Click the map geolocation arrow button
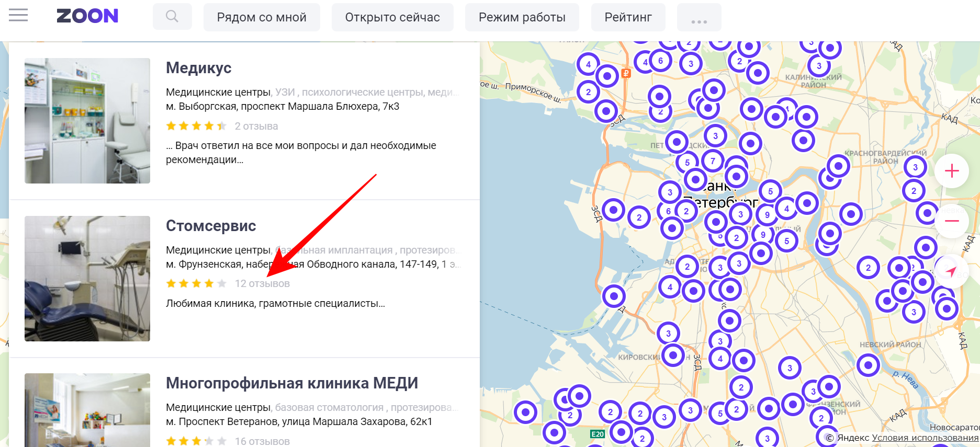Viewport: 980px width, 447px height. point(952,271)
